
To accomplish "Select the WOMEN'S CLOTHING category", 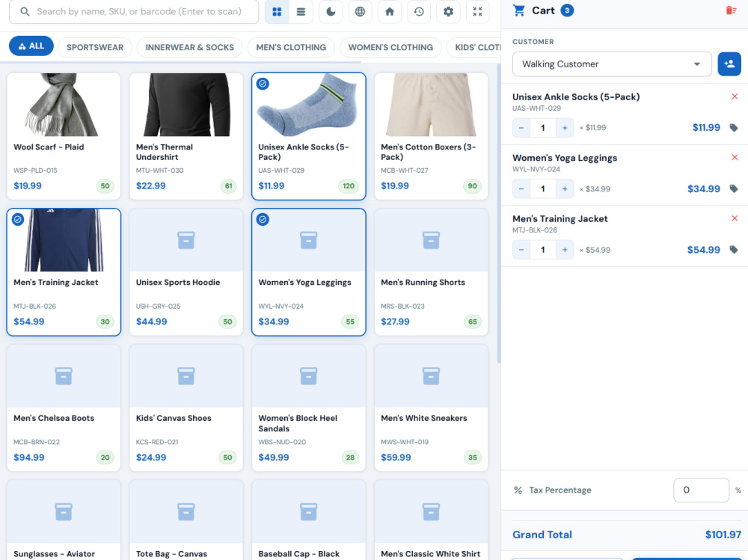I will (x=390, y=47).
